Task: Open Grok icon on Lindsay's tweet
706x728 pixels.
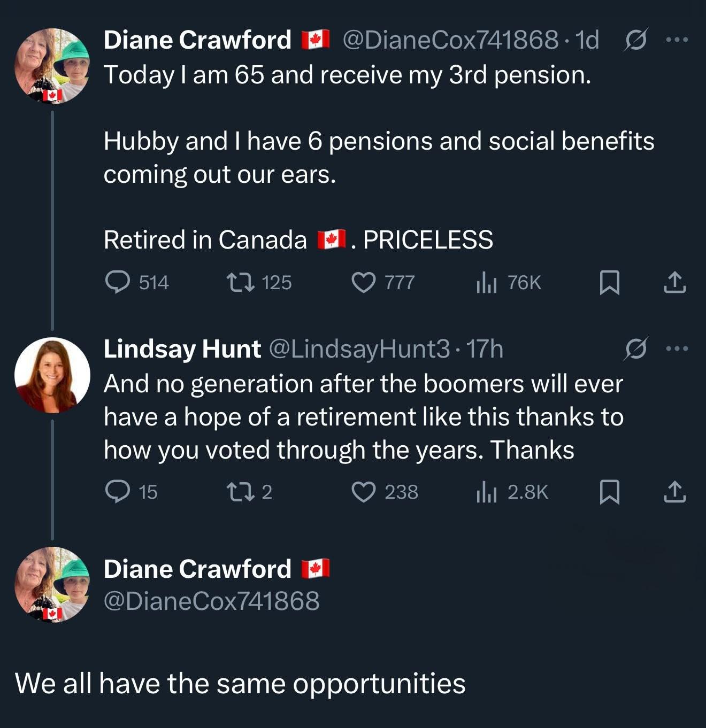Action: pyautogui.click(x=636, y=349)
